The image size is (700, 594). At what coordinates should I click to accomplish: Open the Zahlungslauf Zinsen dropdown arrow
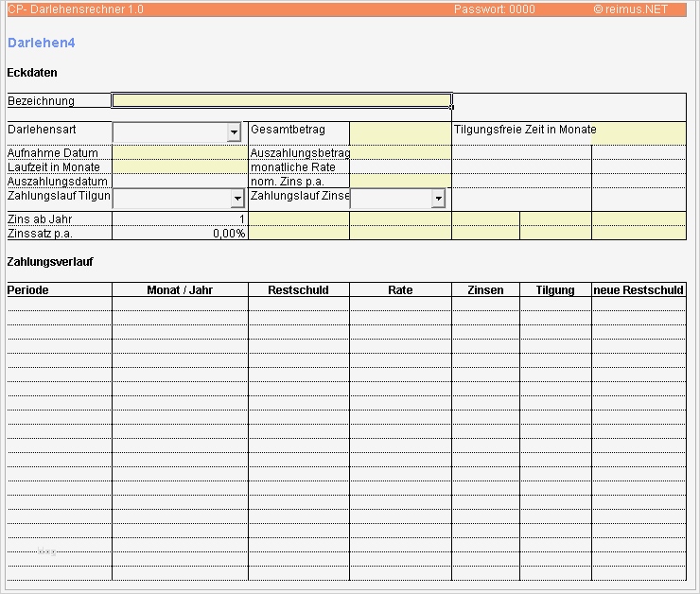coord(438,199)
